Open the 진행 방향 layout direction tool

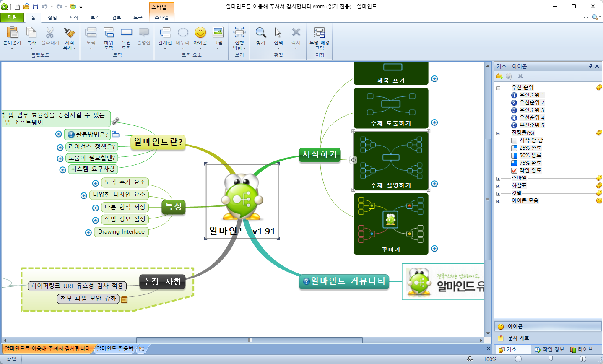[x=239, y=32]
